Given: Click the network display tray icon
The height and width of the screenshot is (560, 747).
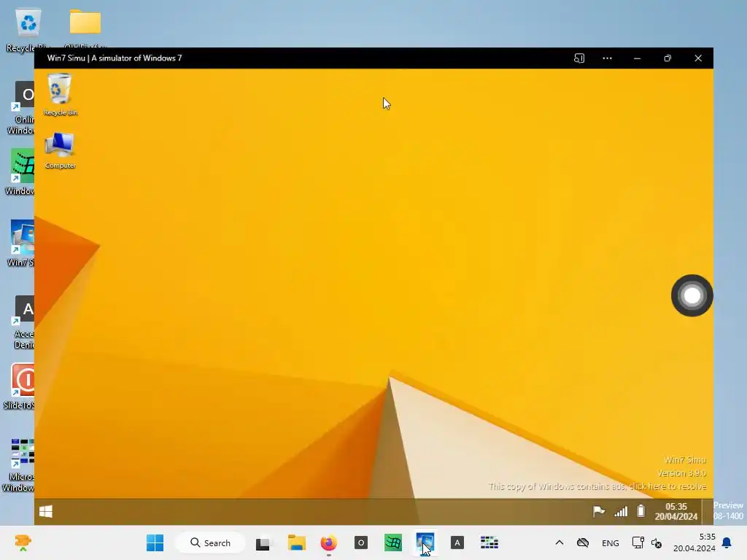Looking at the screenshot, I should click(x=638, y=542).
